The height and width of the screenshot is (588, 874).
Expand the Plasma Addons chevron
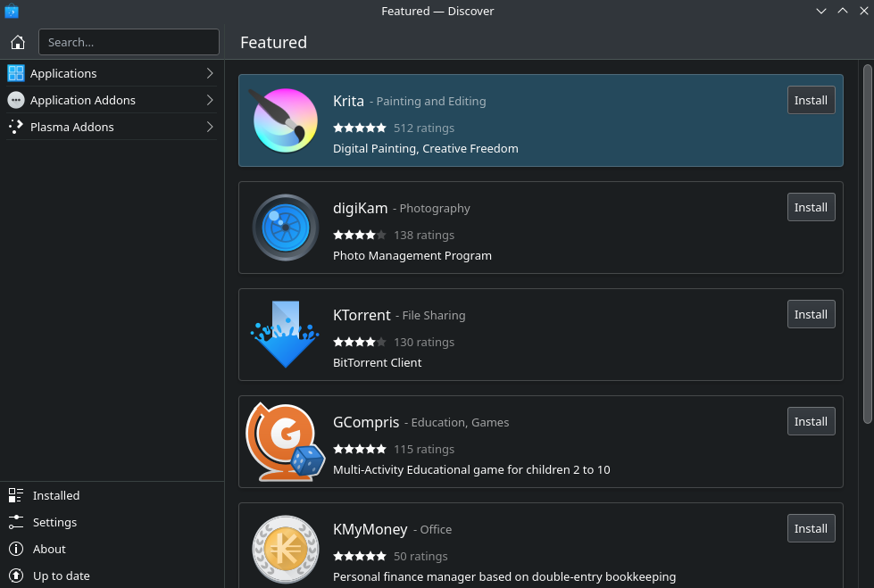[x=210, y=127]
